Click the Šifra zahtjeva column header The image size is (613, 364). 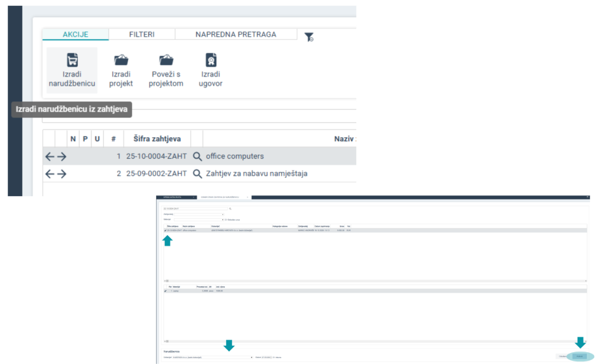(157, 139)
